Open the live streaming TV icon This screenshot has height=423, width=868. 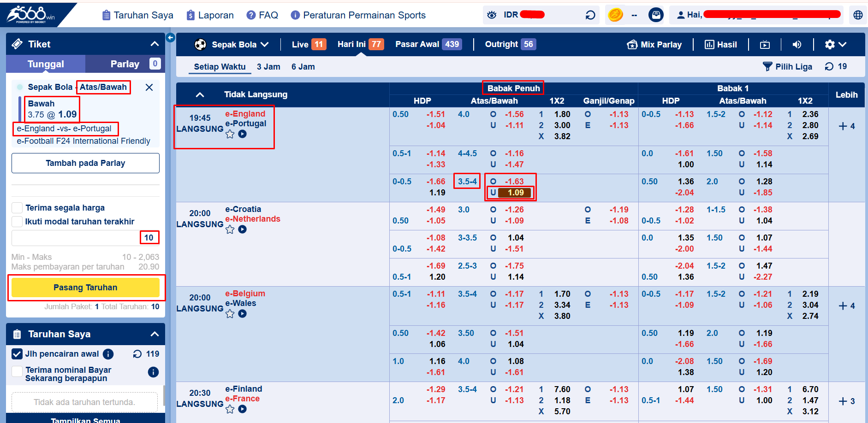point(765,45)
